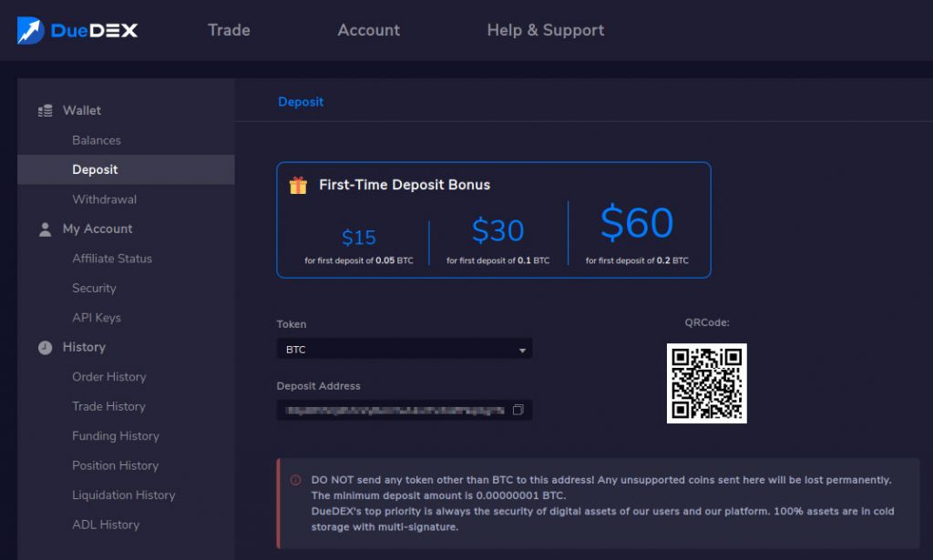Click 'for first deposit of 0.05 BTC' text
This screenshot has height=560, width=933.
pyautogui.click(x=359, y=260)
